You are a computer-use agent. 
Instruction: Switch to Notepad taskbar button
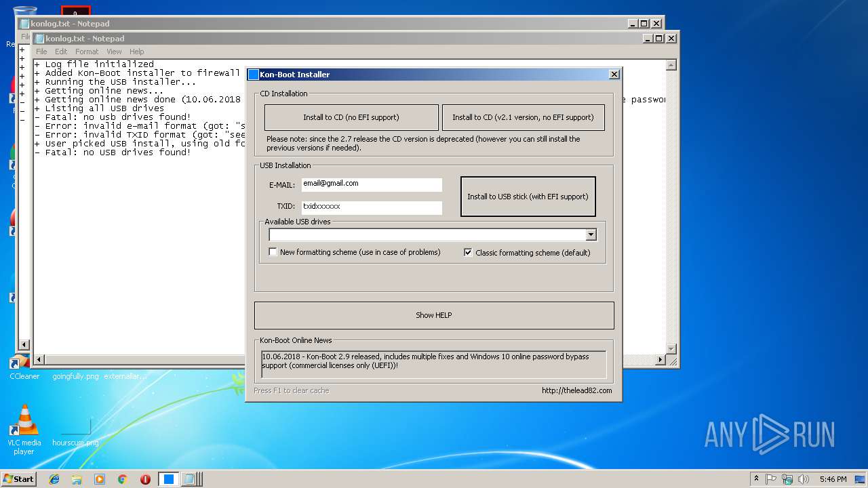(191, 479)
